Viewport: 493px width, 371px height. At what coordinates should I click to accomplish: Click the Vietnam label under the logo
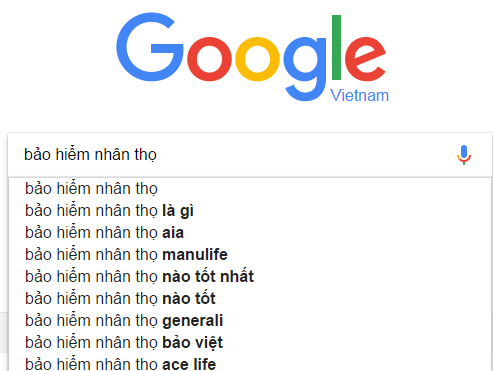pos(359,96)
